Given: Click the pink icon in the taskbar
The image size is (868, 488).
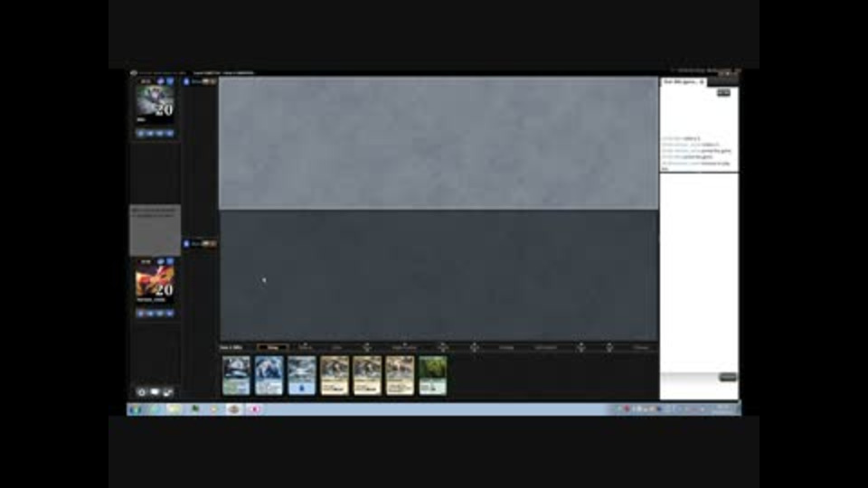Looking at the screenshot, I should [x=255, y=409].
